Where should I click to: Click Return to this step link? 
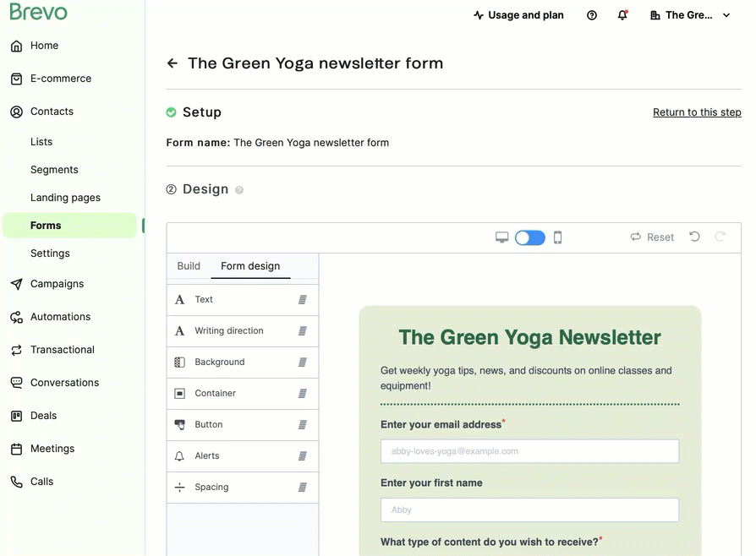click(x=697, y=112)
